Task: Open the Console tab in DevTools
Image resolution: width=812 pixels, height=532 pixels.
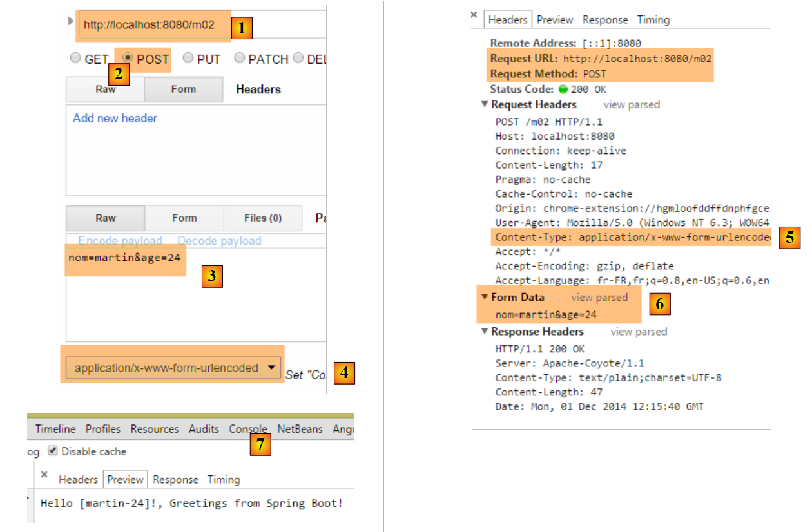Action: click(247, 429)
